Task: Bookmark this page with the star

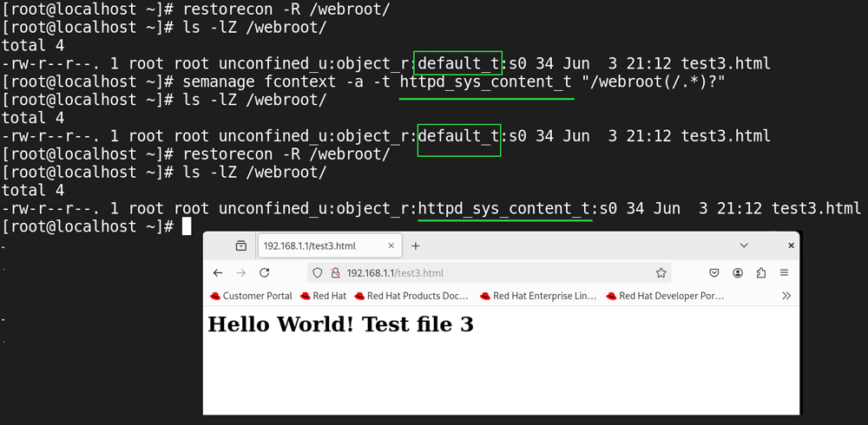Action: point(661,273)
